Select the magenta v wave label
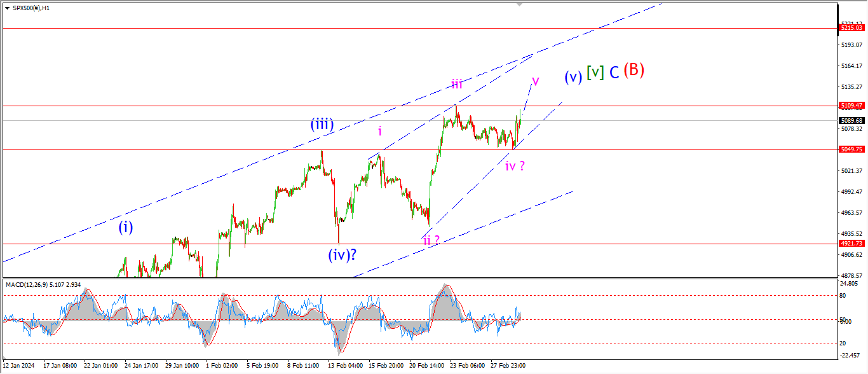868x374 pixels. point(535,81)
